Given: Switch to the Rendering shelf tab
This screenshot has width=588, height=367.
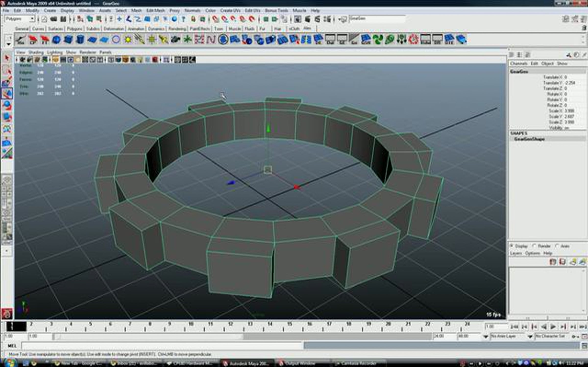Looking at the screenshot, I should (177, 29).
